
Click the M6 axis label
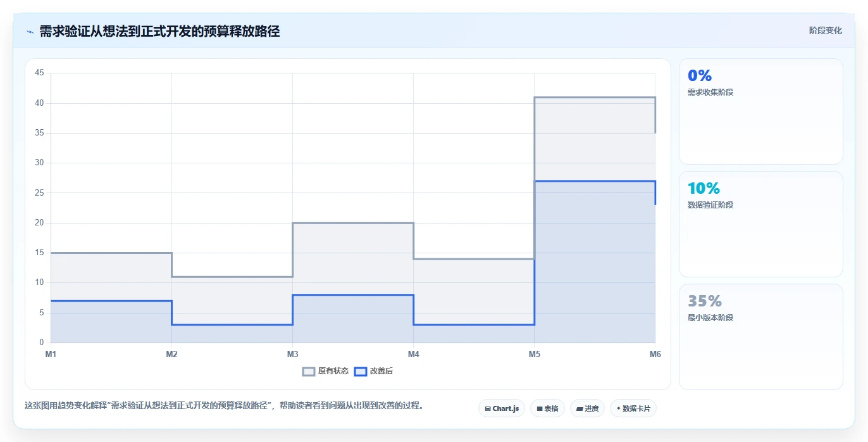[655, 354]
